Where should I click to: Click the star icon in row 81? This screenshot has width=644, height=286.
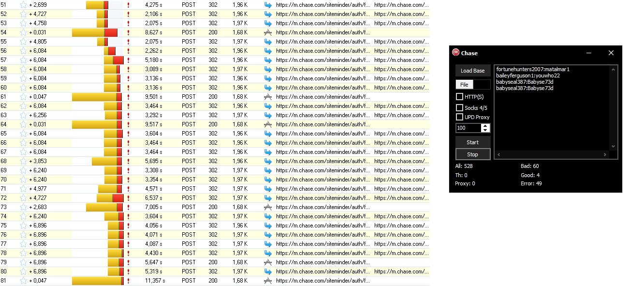[x=23, y=281]
